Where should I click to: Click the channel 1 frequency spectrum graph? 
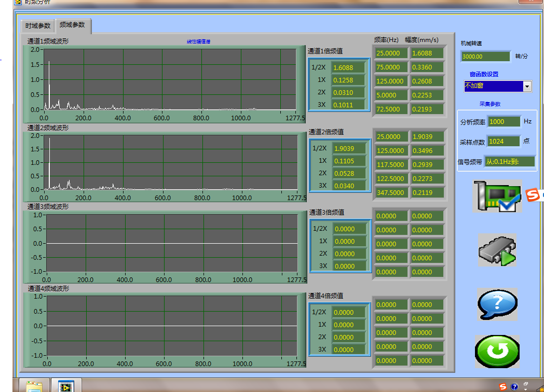(170, 79)
